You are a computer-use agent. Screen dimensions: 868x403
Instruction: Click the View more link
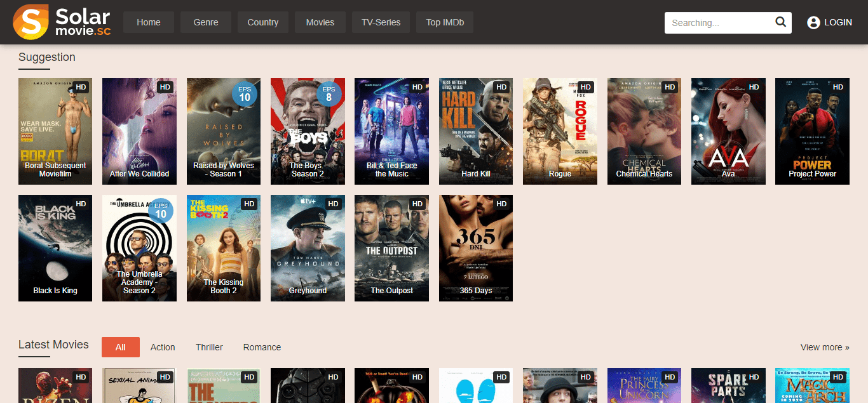click(x=825, y=347)
